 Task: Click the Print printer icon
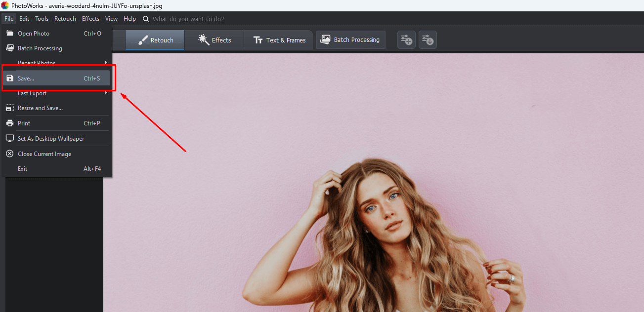pyautogui.click(x=9, y=123)
